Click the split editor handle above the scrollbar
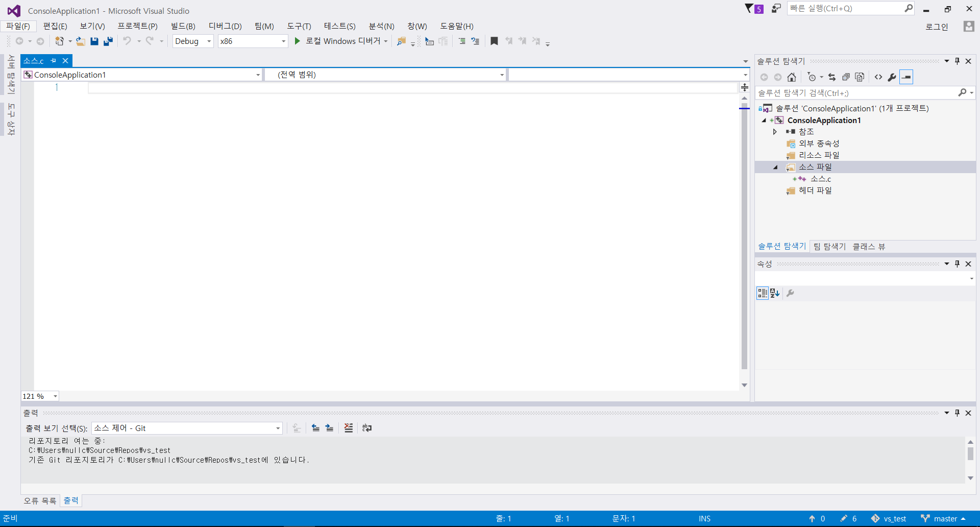The image size is (980, 527). tap(745, 88)
